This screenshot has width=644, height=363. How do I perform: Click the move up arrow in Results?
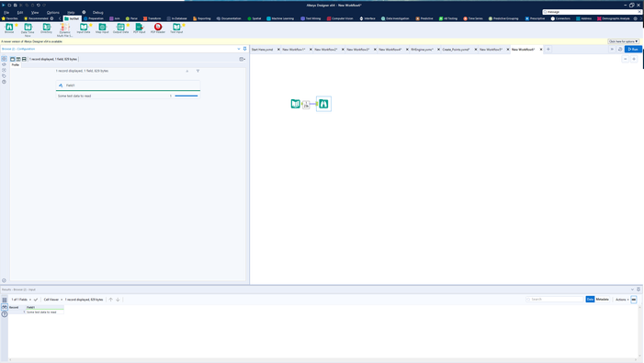point(110,300)
